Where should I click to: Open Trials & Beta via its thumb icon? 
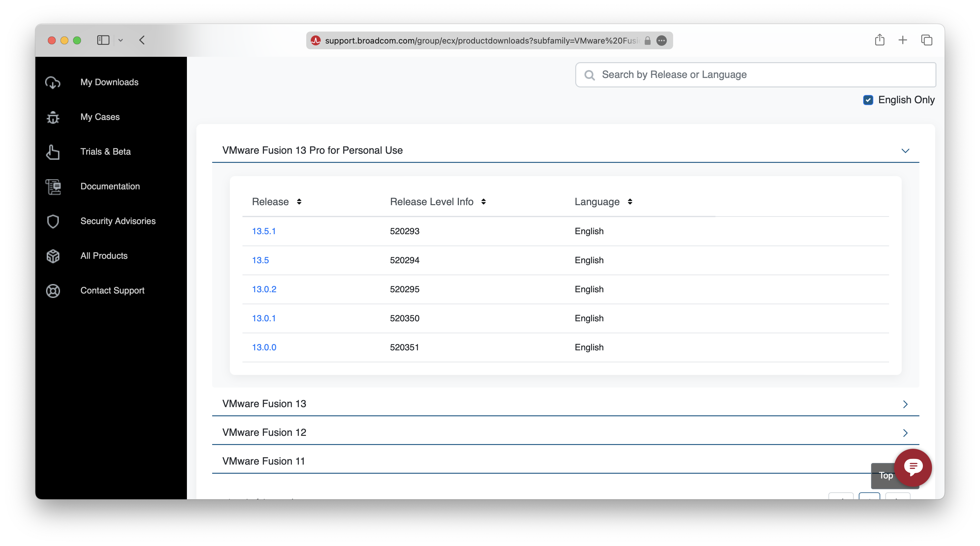click(52, 152)
